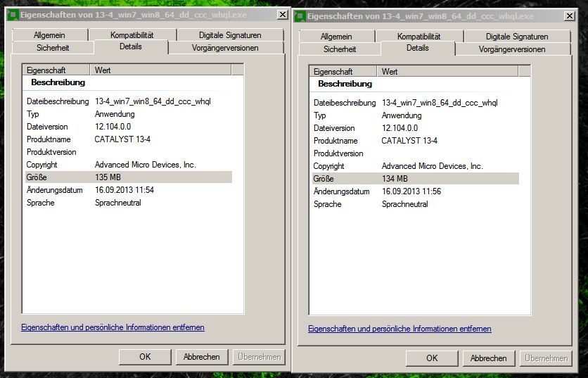Select Änderungsdatum row with 16.09.2013 11:54
The width and height of the screenshot is (588, 378).
point(129,190)
